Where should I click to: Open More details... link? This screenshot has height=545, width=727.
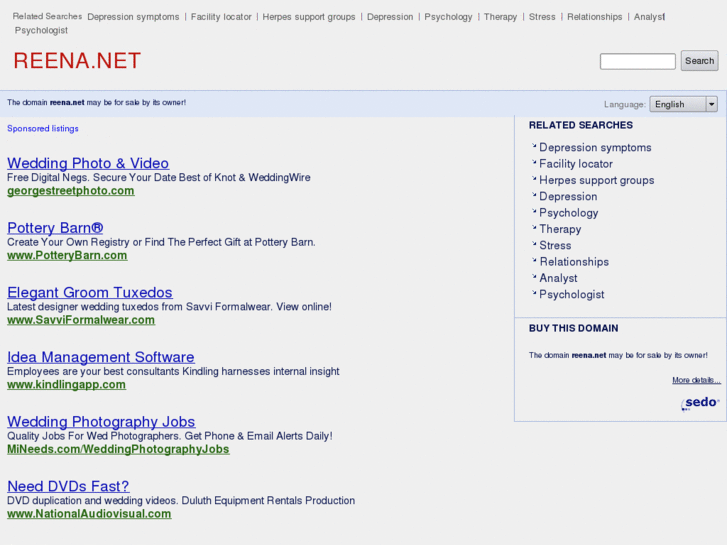coord(696,380)
